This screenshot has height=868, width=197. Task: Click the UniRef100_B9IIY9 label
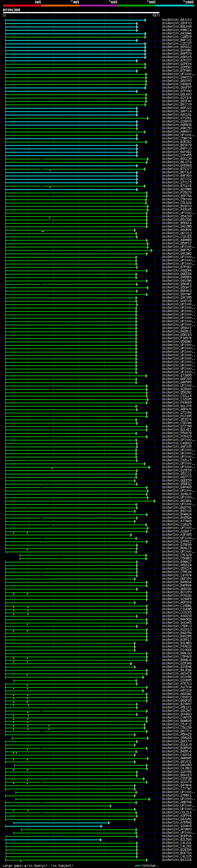pyautogui.click(x=177, y=105)
